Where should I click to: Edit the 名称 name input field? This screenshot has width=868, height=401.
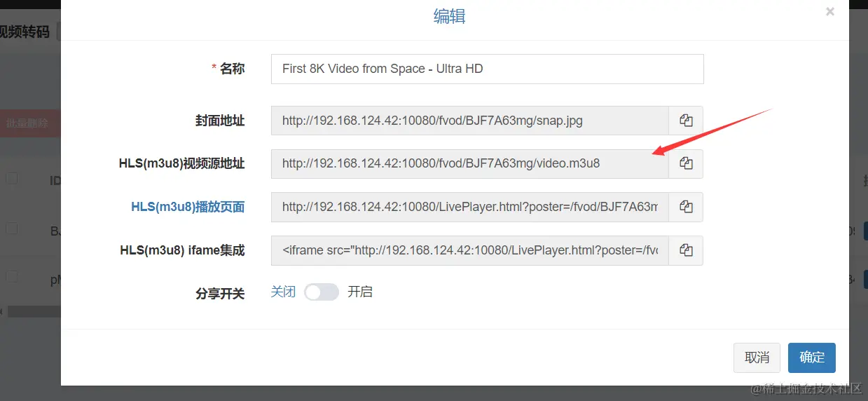coord(487,69)
